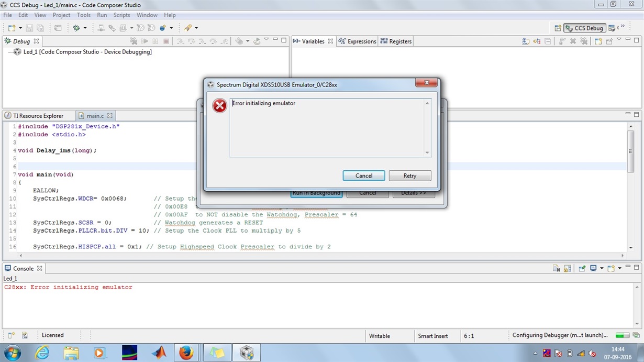644x362 pixels.
Task: Click Retry in the emulator error dialog
Action: tap(410, 175)
